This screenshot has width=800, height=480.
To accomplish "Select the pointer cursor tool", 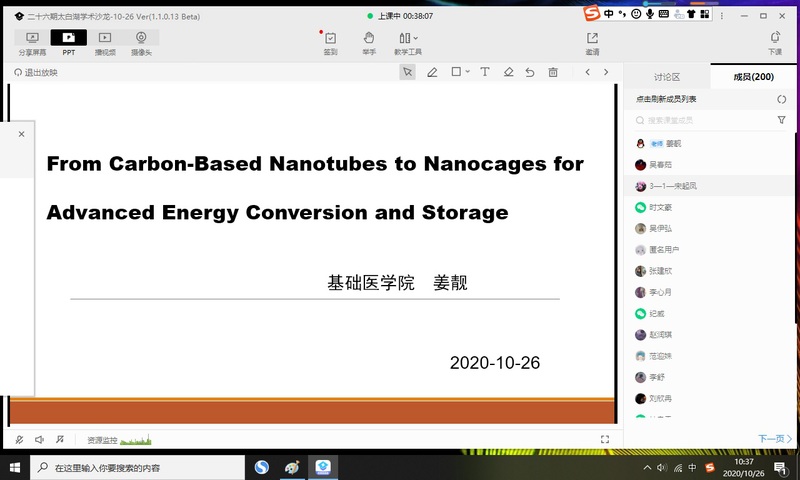I will point(407,72).
